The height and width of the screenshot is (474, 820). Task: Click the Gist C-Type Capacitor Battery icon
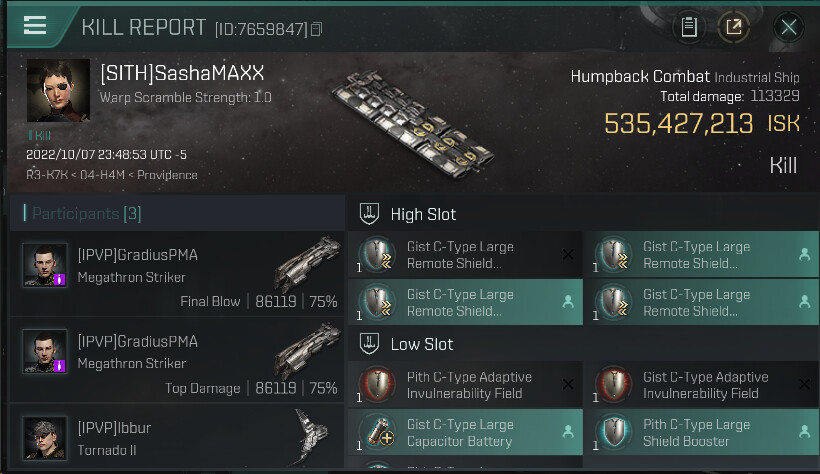click(x=378, y=432)
